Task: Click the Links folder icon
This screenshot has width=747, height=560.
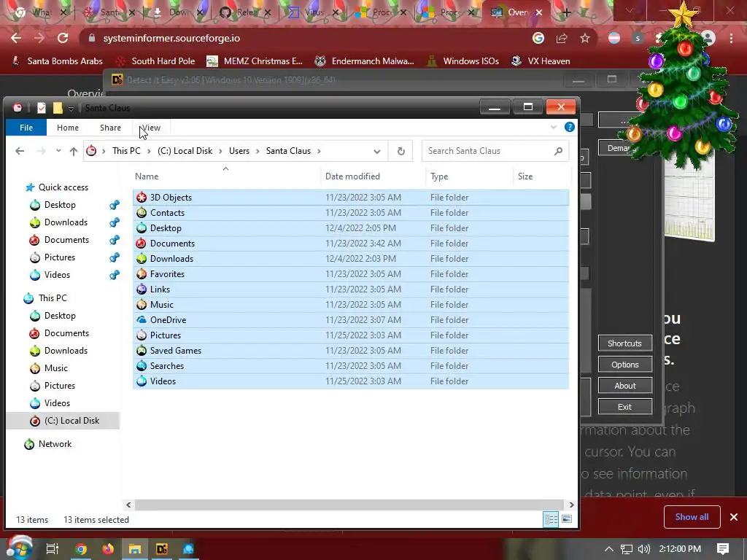Action: tap(142, 289)
